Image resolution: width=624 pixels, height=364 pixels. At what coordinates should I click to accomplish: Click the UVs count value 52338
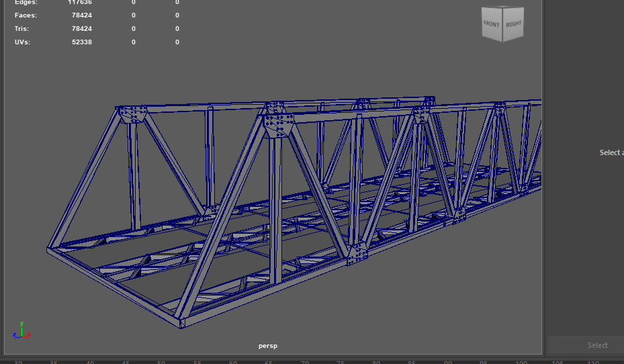[82, 42]
